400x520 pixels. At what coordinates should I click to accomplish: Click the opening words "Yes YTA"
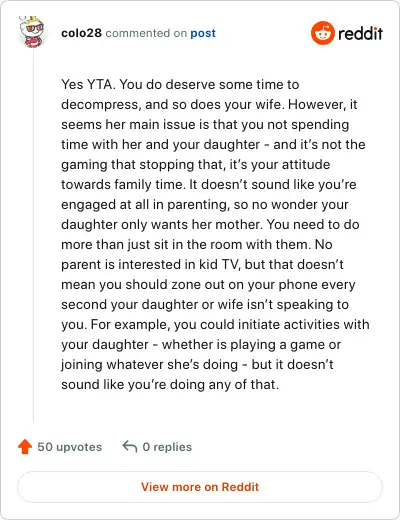pos(88,84)
